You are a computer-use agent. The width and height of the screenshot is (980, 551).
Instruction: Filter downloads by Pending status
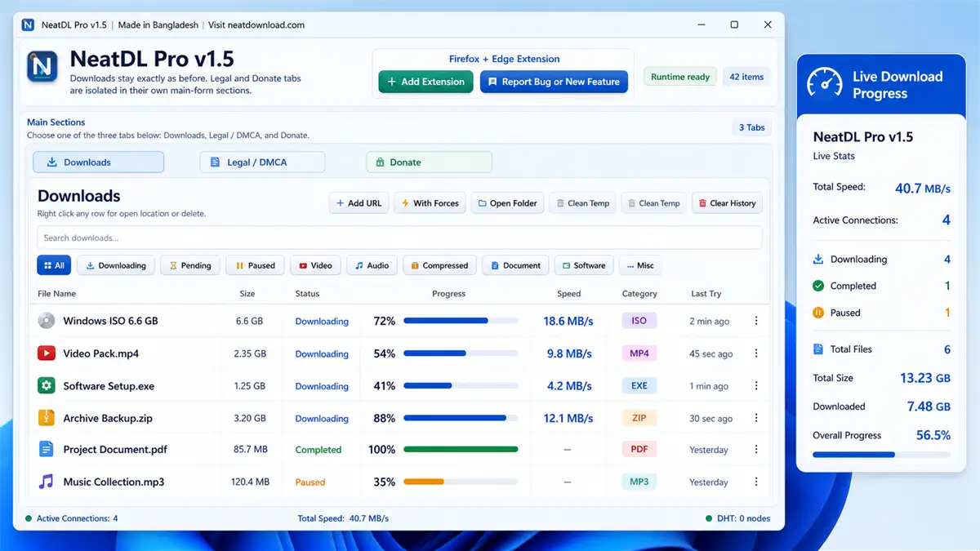pyautogui.click(x=189, y=265)
